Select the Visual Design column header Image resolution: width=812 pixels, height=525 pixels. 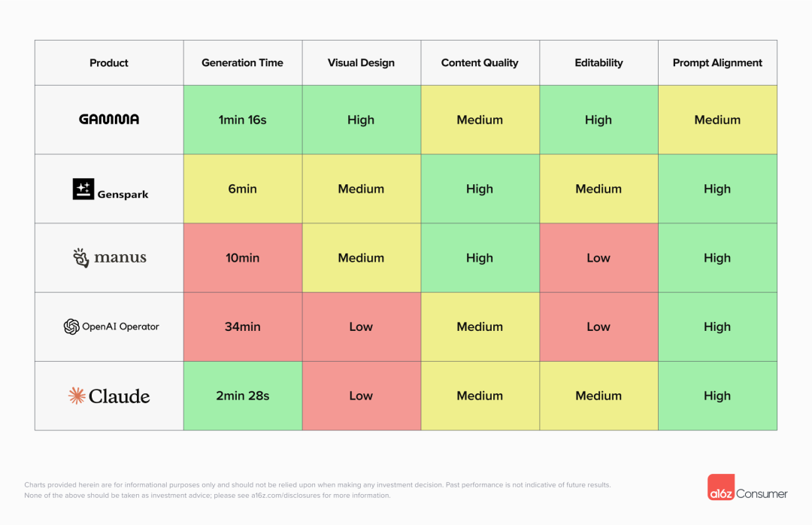click(x=361, y=63)
